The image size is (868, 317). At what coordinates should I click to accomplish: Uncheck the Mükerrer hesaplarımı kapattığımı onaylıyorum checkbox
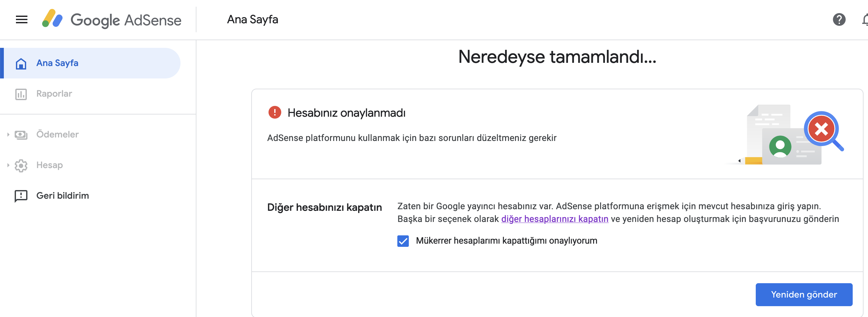coord(403,241)
